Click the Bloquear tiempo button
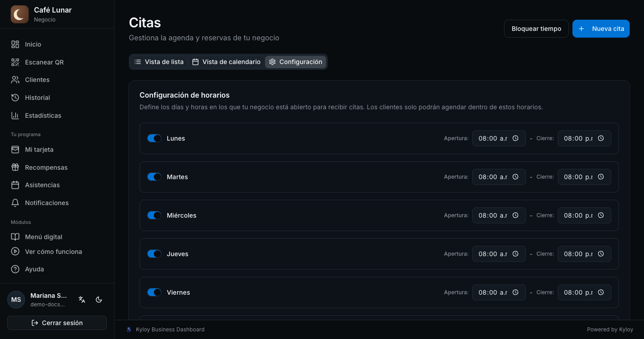644x339 pixels. pyautogui.click(x=536, y=29)
